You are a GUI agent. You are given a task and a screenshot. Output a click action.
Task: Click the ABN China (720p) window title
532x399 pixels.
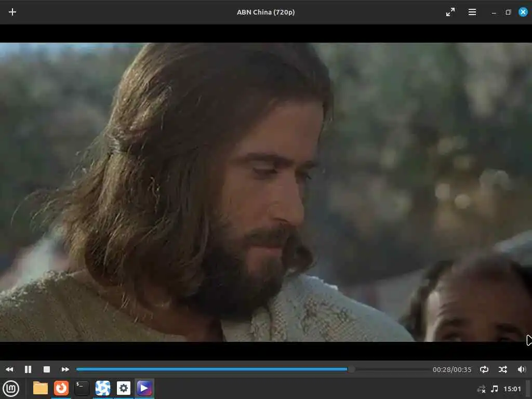265,12
